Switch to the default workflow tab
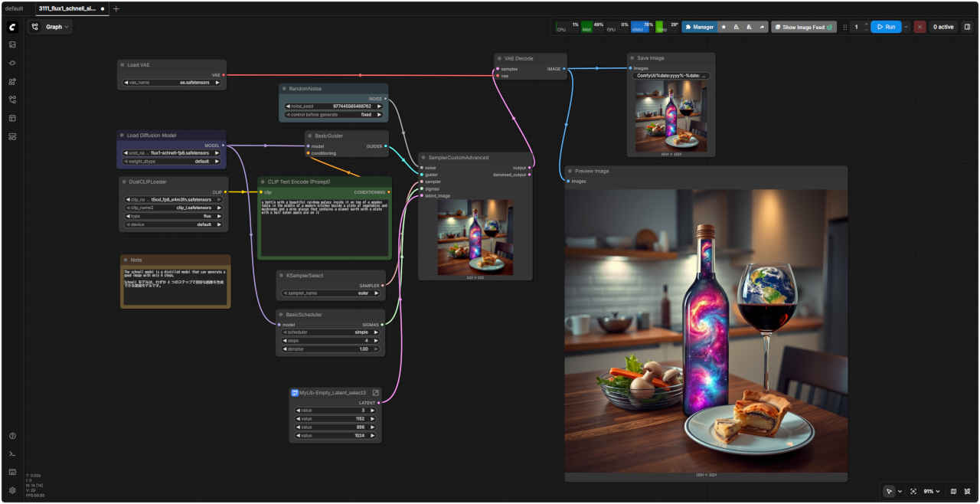The height and width of the screenshot is (504, 980). tap(14, 8)
